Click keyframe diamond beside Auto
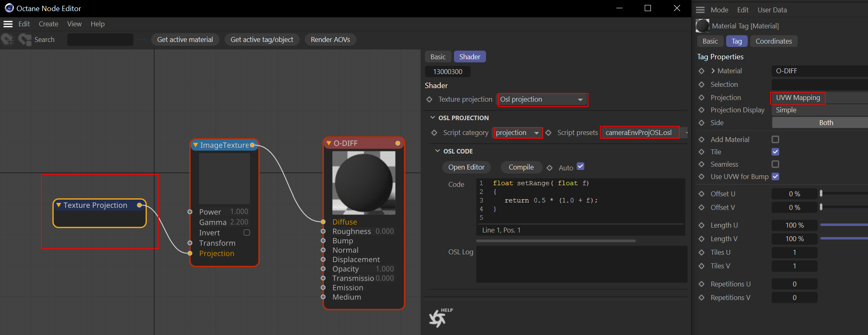The height and width of the screenshot is (335, 868). click(x=549, y=168)
